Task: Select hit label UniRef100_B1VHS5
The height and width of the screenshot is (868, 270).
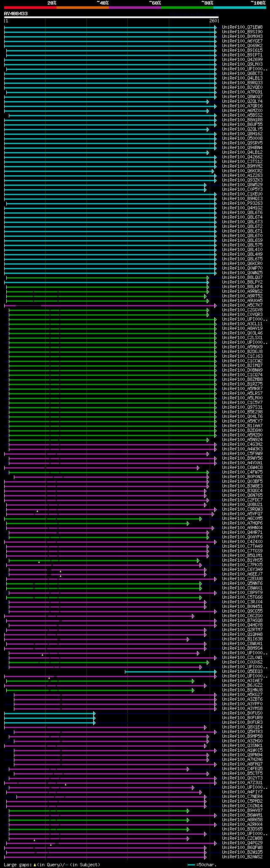Action: point(242,560)
